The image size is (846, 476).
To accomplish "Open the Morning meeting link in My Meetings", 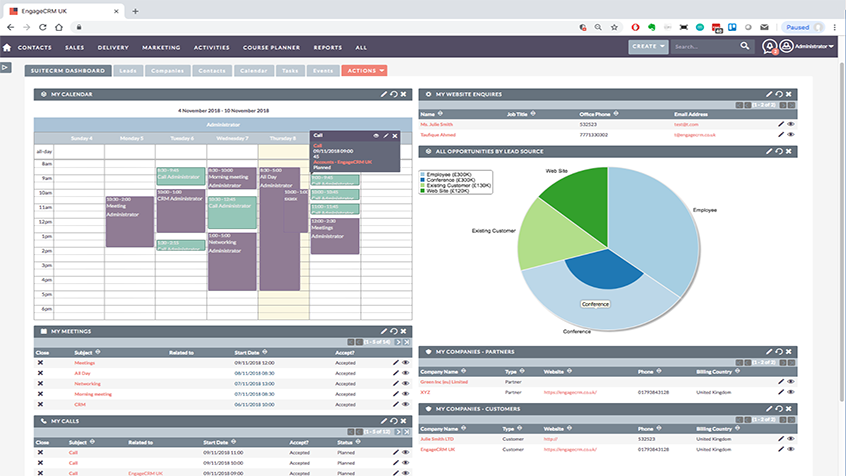I will click(x=93, y=394).
